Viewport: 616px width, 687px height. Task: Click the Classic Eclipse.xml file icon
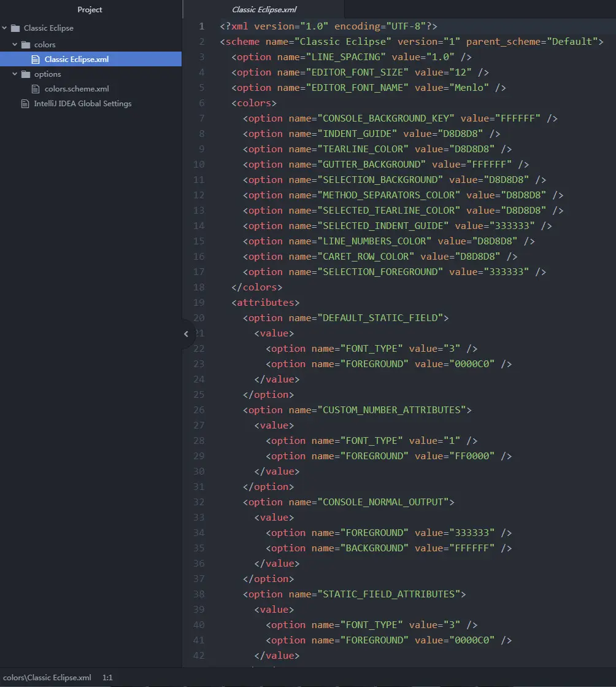tap(36, 59)
